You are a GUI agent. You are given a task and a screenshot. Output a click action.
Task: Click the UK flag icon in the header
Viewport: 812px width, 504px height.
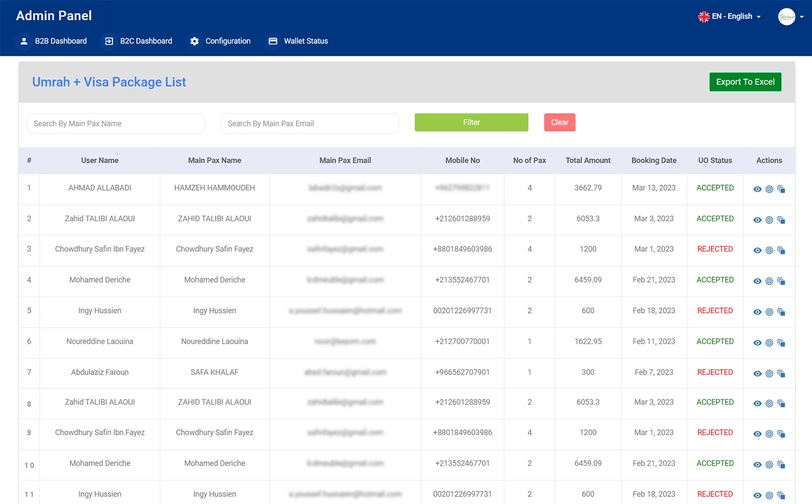pos(703,16)
